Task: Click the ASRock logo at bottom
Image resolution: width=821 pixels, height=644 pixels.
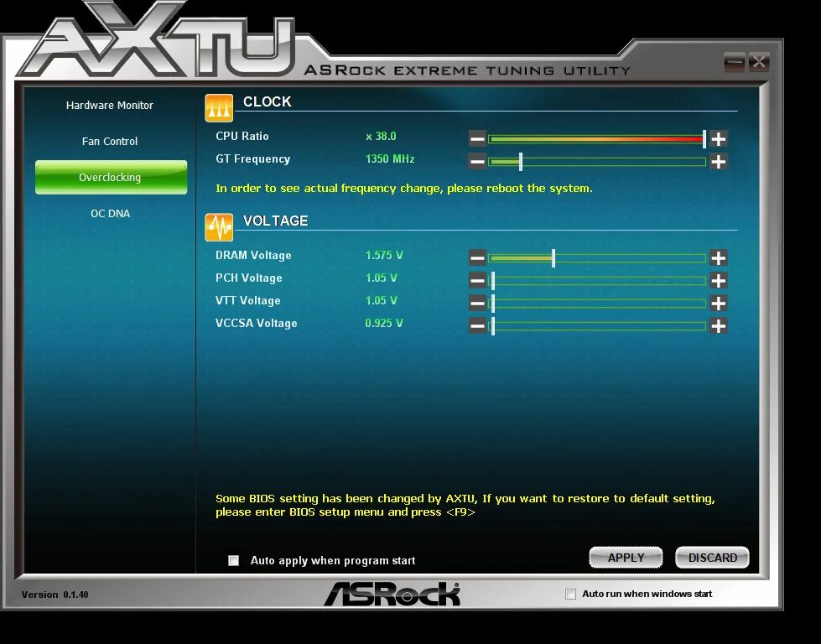Action: pyautogui.click(x=392, y=595)
